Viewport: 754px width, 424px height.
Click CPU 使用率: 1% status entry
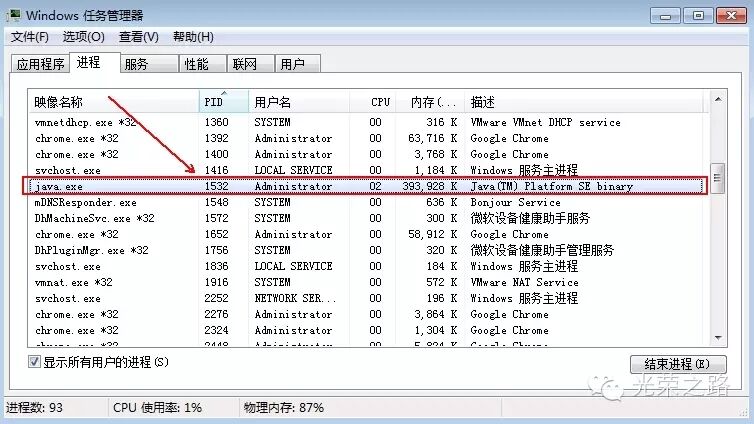(157, 408)
